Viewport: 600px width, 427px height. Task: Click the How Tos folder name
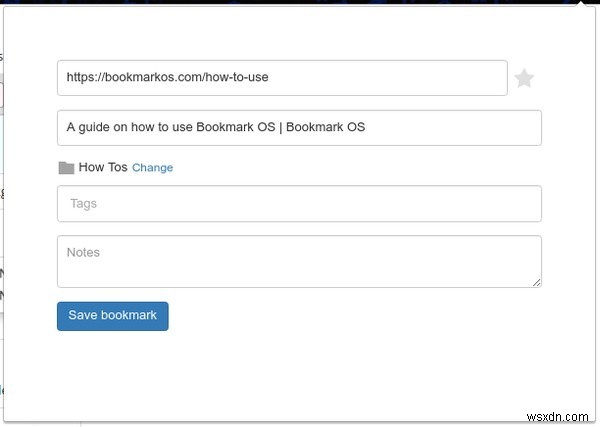(102, 167)
